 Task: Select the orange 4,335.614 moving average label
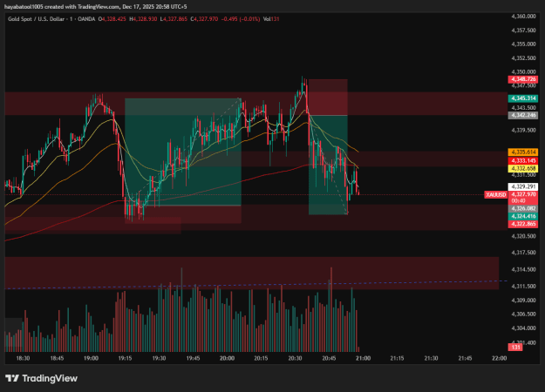(523, 152)
